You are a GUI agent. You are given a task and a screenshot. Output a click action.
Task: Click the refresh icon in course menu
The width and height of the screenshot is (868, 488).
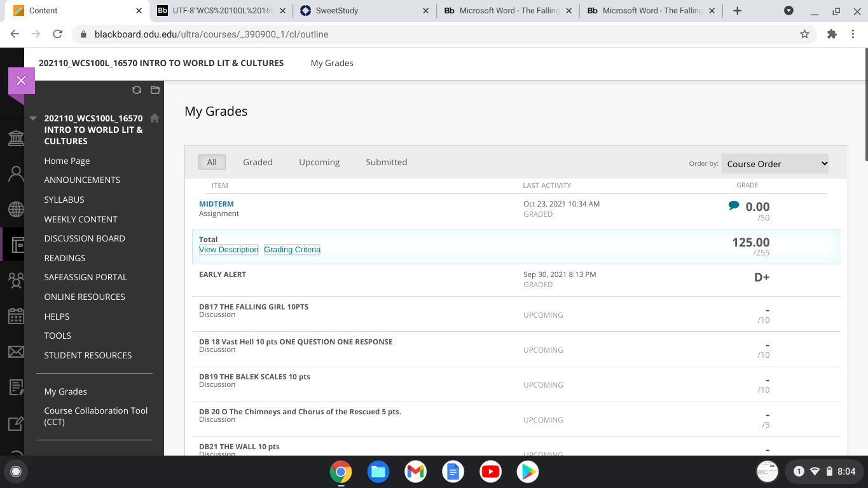137,90
